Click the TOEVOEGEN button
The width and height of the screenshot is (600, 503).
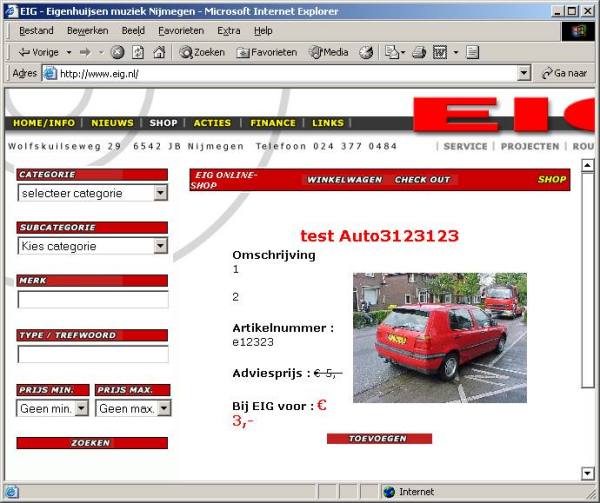tap(379, 438)
